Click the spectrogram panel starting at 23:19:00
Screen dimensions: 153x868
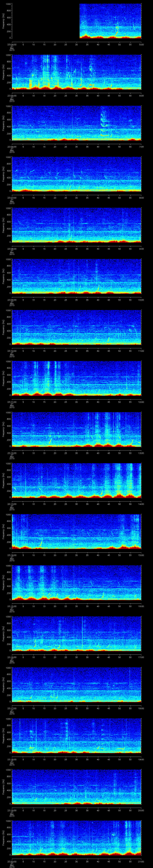[x=77, y=787]
